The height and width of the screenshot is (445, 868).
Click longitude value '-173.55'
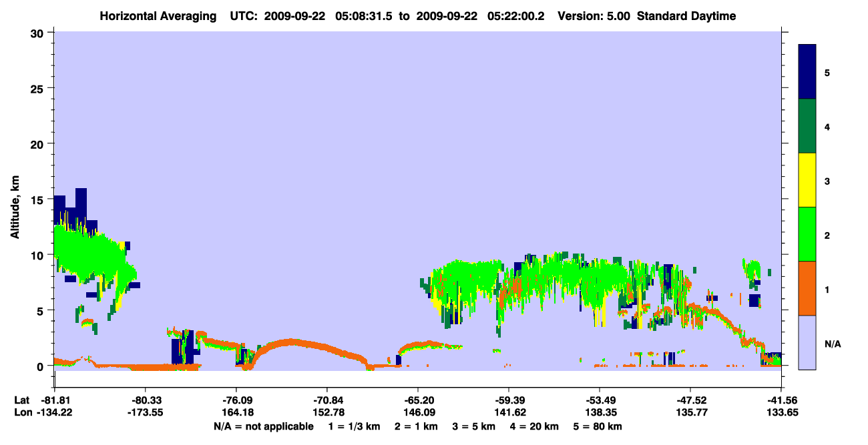click(144, 412)
